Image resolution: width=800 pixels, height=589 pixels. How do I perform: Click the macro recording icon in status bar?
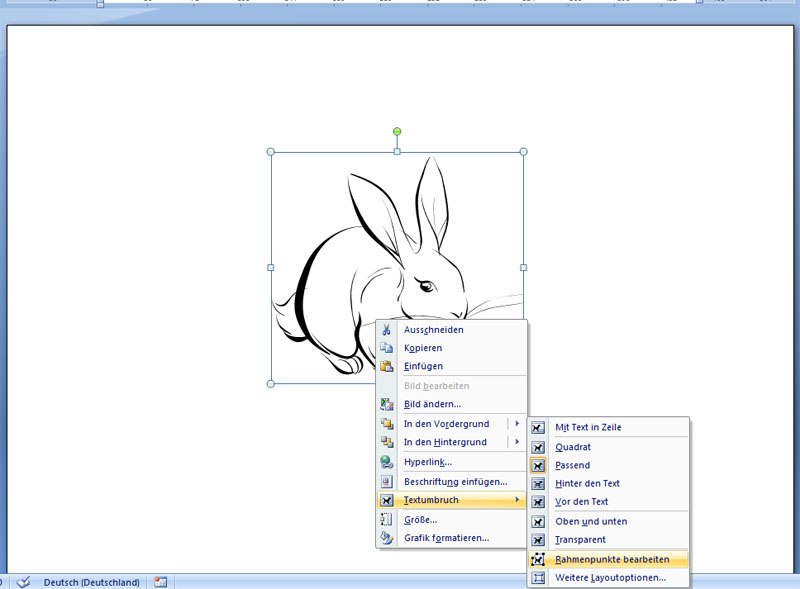click(x=160, y=582)
